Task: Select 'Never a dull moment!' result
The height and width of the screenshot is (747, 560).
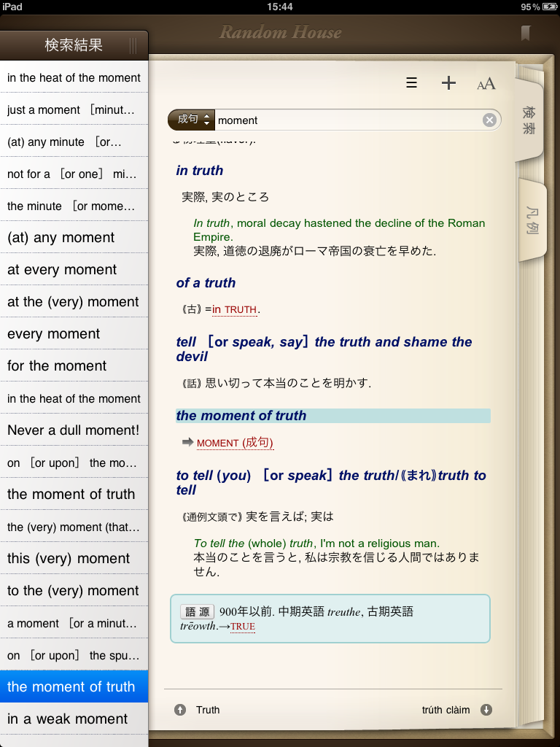Action: (x=74, y=430)
